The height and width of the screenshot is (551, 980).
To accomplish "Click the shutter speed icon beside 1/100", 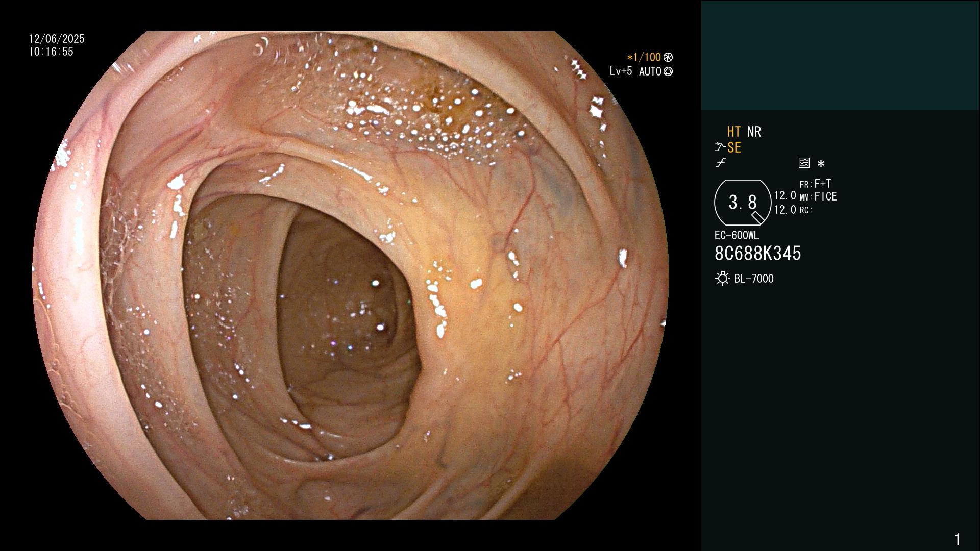I will (x=668, y=58).
